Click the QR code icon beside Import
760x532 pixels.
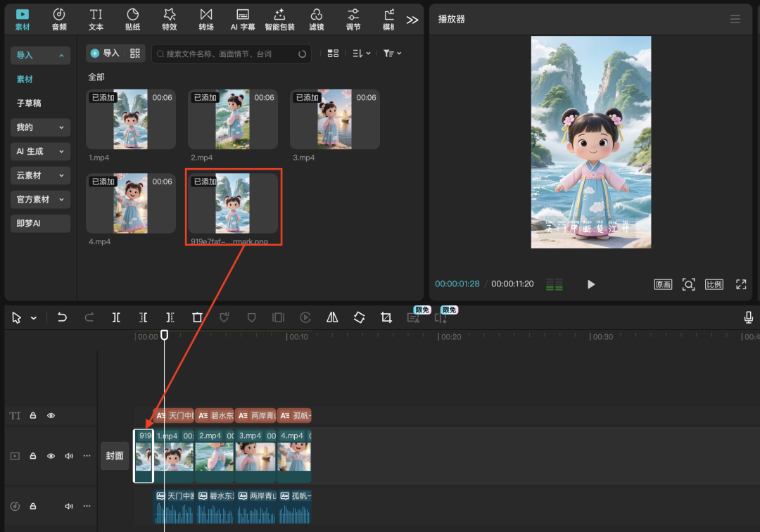(135, 53)
